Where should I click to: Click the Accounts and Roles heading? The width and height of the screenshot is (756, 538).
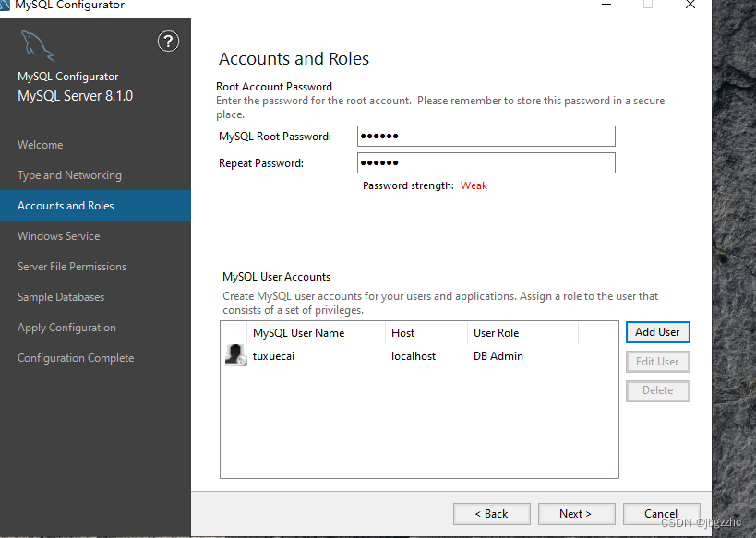(x=294, y=59)
